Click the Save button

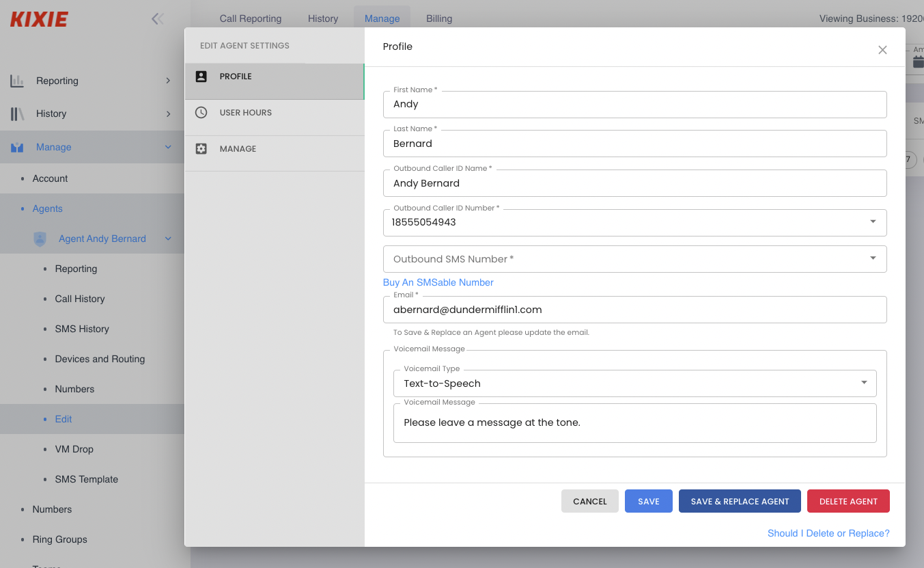coord(649,501)
